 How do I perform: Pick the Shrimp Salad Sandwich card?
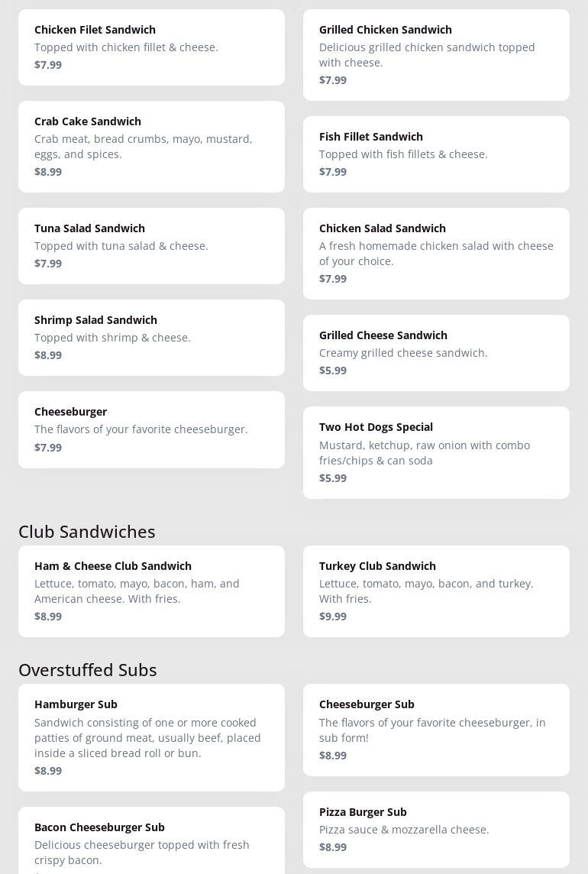pyautogui.click(x=151, y=338)
